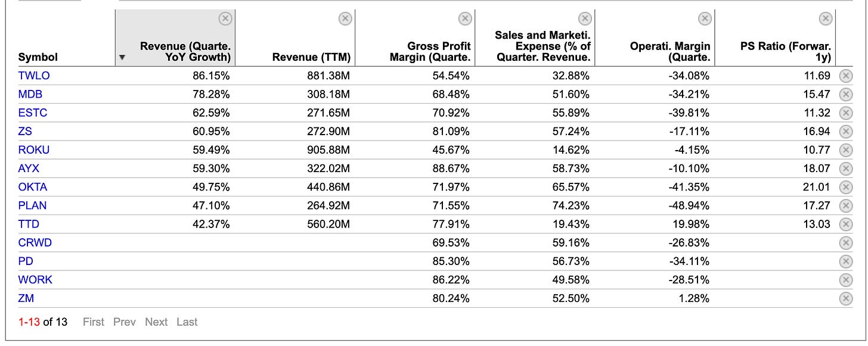Delete the ROKU row
This screenshot has height=346, width=868.
(845, 150)
